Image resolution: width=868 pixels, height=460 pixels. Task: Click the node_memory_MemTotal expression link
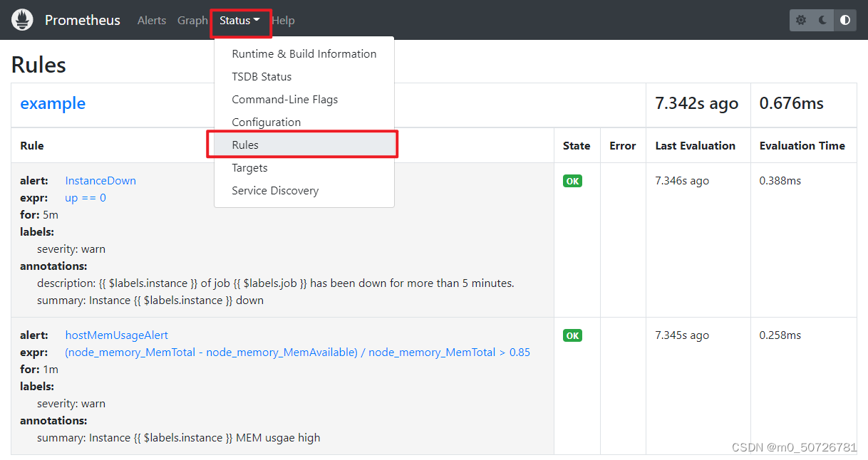(298, 352)
